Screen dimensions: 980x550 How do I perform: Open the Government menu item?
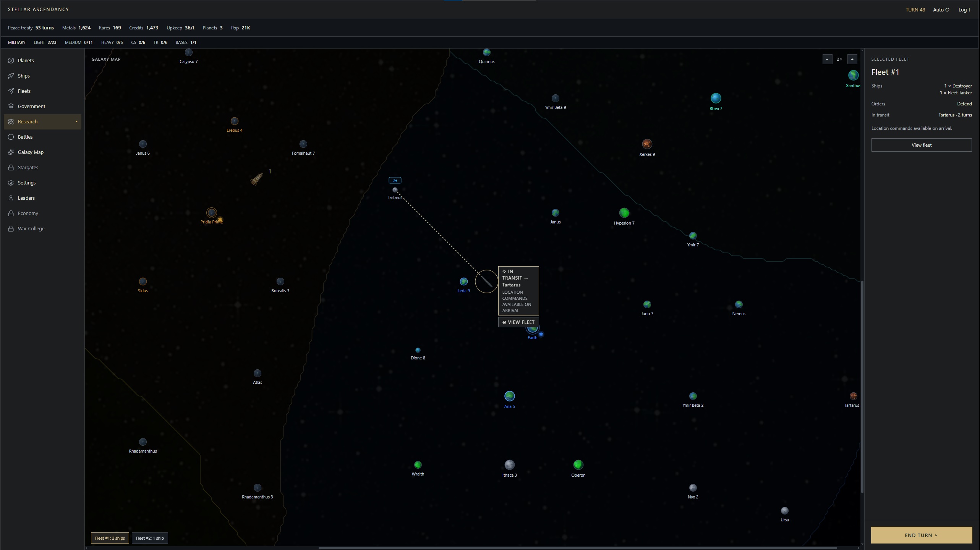coord(42,106)
